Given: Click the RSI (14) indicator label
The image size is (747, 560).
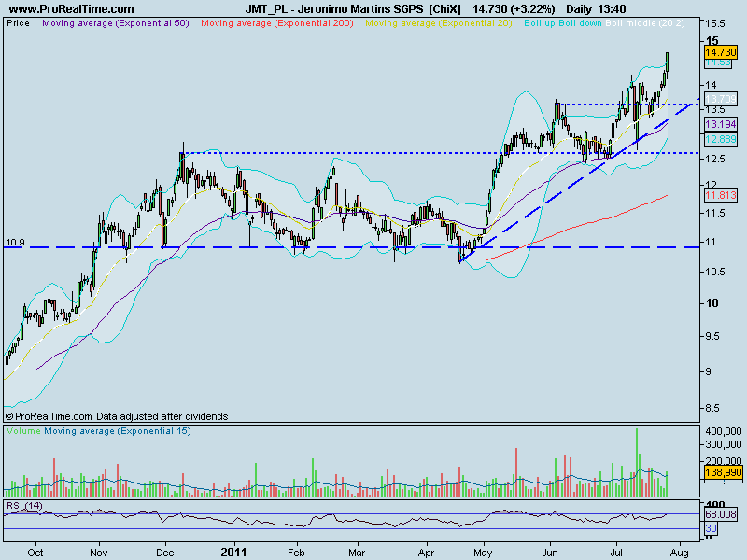Looking at the screenshot, I should 24,505.
